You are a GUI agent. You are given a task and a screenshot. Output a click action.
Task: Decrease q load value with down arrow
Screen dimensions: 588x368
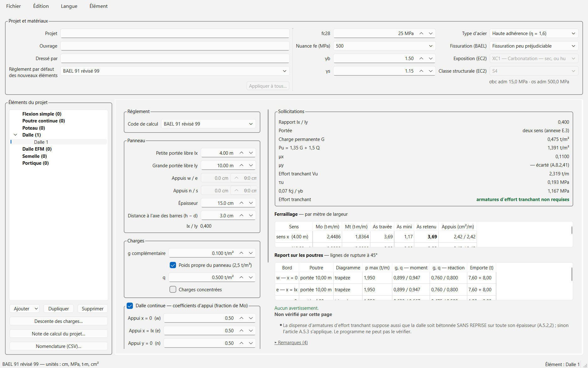pos(251,277)
